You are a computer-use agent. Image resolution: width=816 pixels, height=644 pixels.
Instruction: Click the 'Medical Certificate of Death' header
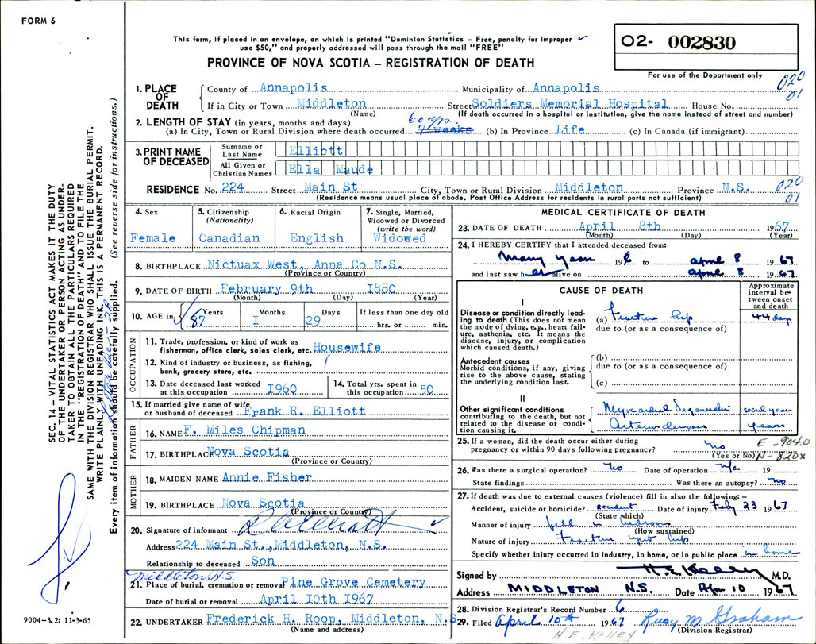[622, 213]
